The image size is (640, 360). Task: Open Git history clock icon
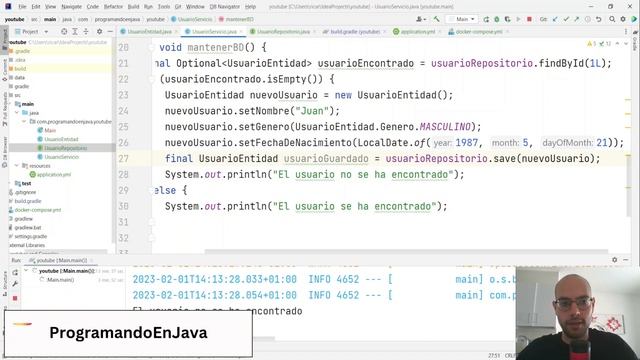(588, 19)
